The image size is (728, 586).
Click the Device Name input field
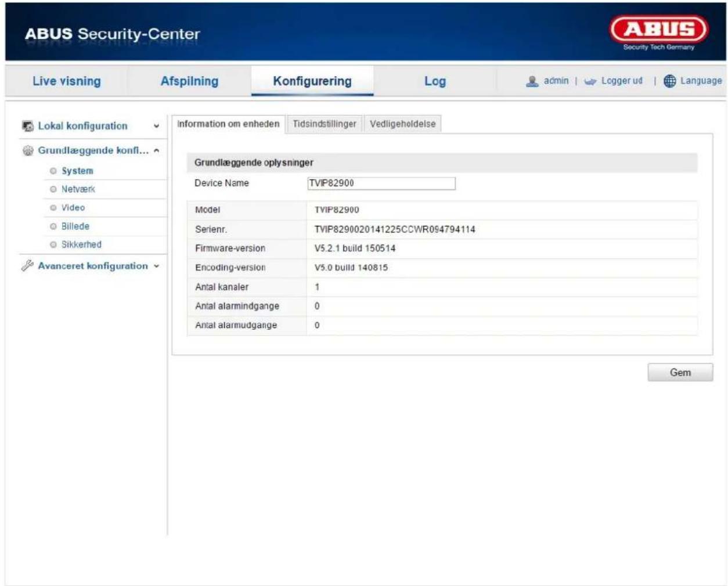click(x=381, y=184)
